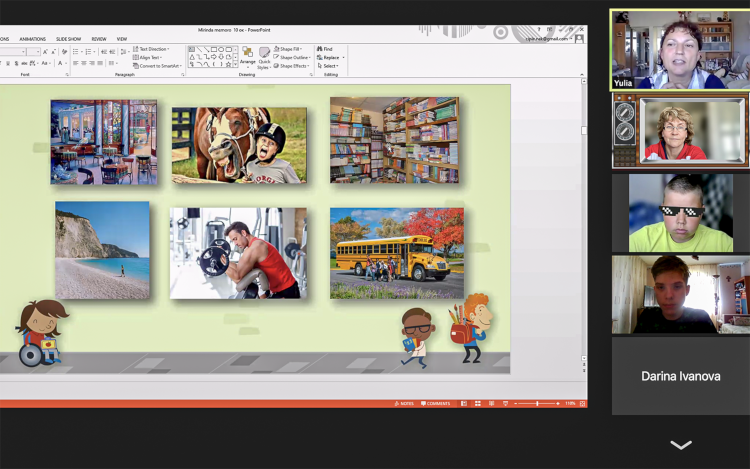This screenshot has width=750, height=469.
Task: Select the bookstore shelves picture
Action: click(394, 140)
